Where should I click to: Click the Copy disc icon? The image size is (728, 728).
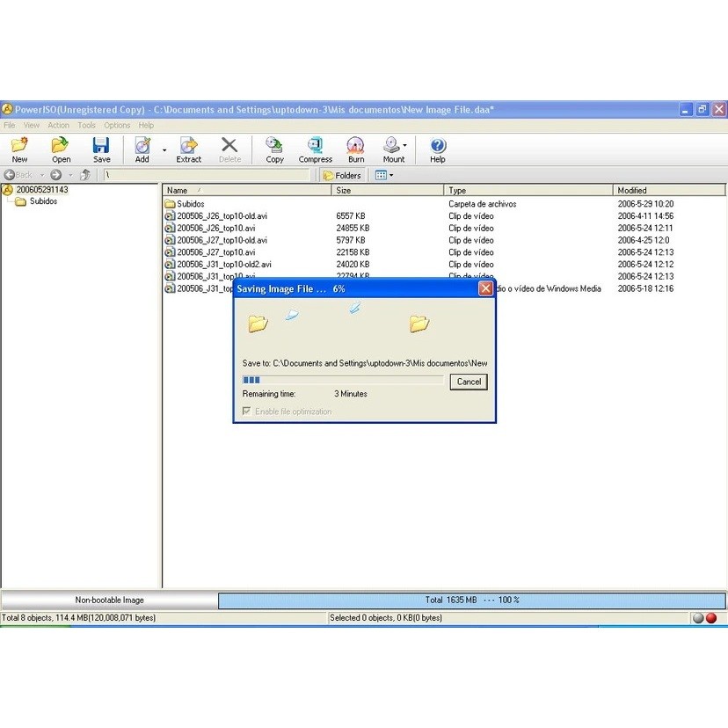coord(274,149)
